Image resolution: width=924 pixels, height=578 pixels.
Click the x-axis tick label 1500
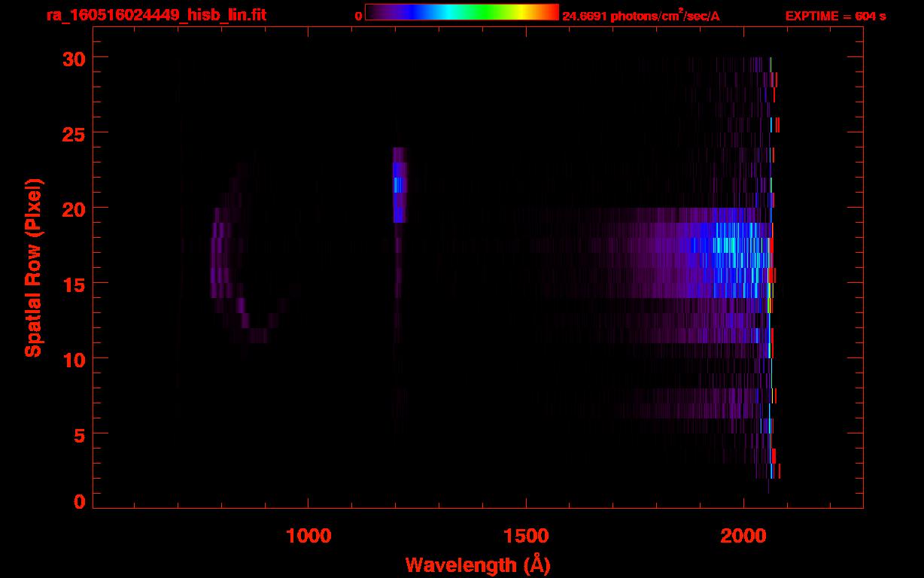(526, 535)
